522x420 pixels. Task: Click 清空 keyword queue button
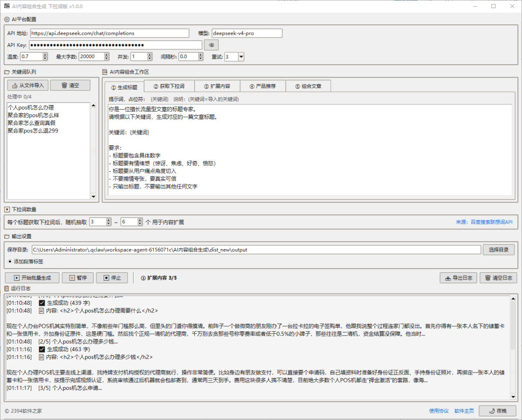[x=70, y=85]
